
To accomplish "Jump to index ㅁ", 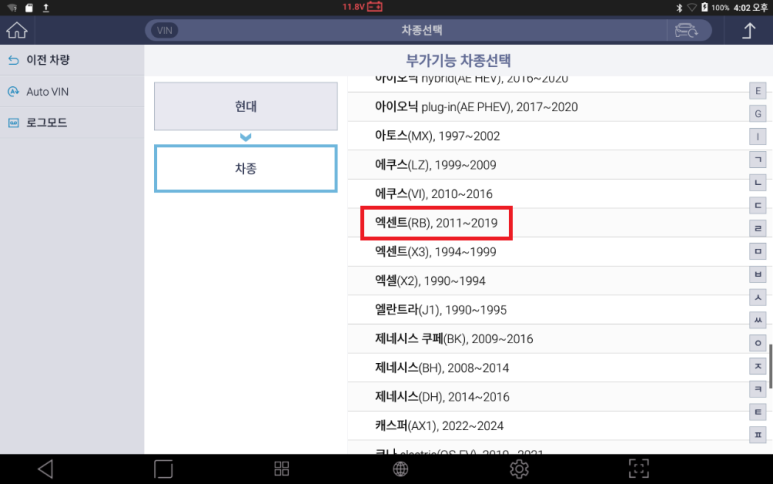I will 758,251.
